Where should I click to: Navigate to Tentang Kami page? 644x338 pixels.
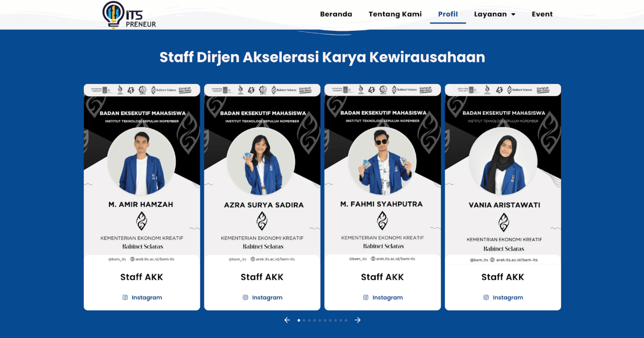pyautogui.click(x=395, y=14)
